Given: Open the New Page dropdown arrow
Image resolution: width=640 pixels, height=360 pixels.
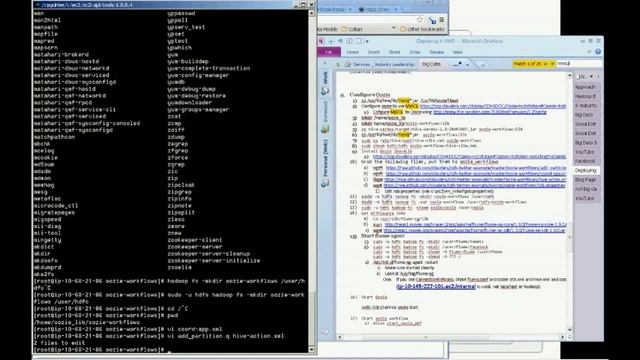Looking at the screenshot, I should pyautogui.click(x=591, y=76).
